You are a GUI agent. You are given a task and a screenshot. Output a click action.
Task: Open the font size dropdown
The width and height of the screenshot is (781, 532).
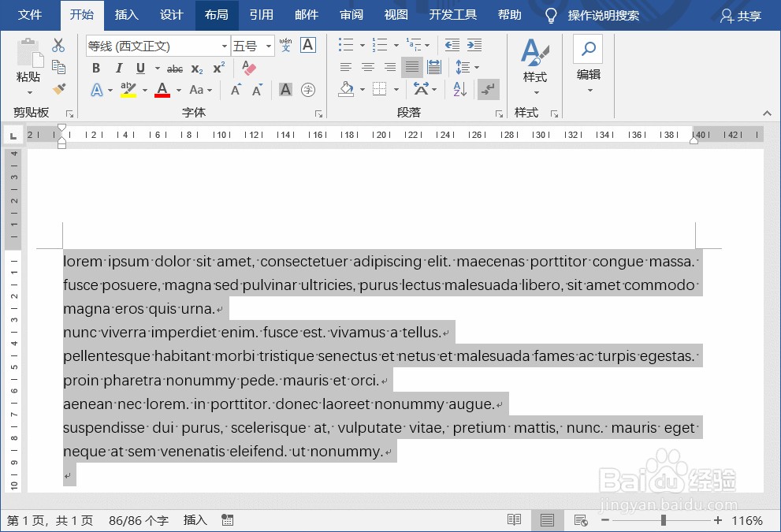click(268, 45)
